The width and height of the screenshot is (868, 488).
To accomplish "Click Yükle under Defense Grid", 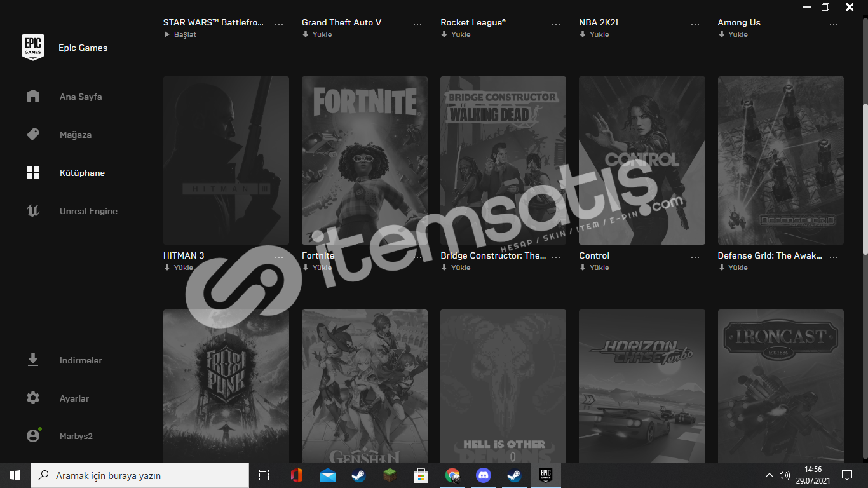I will 733,268.
